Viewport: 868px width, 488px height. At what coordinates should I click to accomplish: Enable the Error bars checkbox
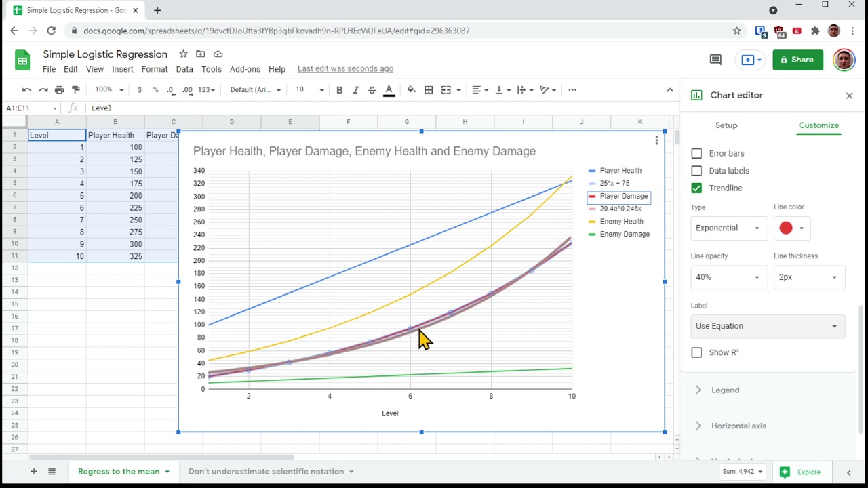[696, 153]
